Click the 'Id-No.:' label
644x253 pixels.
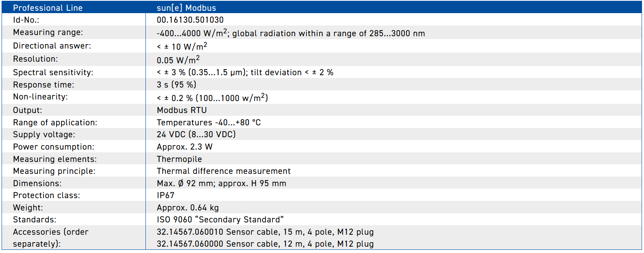[26, 20]
